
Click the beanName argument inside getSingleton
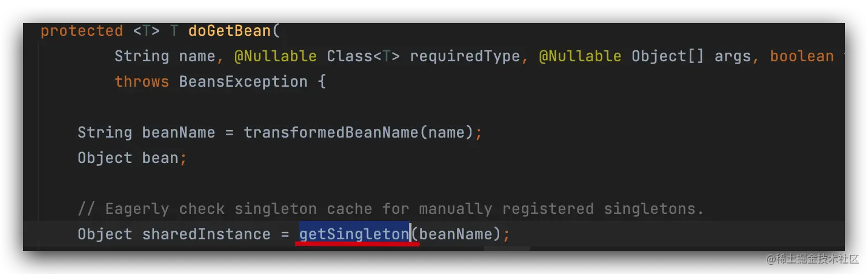click(456, 234)
